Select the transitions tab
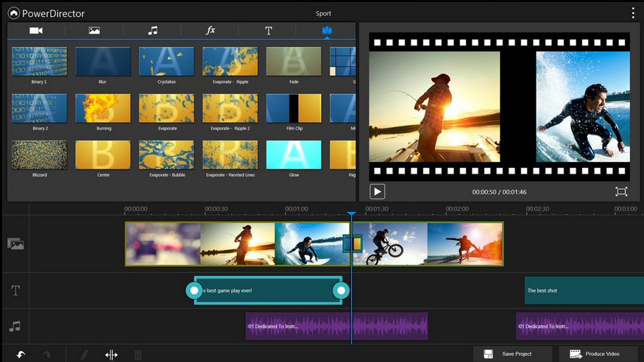644x362 pixels. click(x=327, y=31)
